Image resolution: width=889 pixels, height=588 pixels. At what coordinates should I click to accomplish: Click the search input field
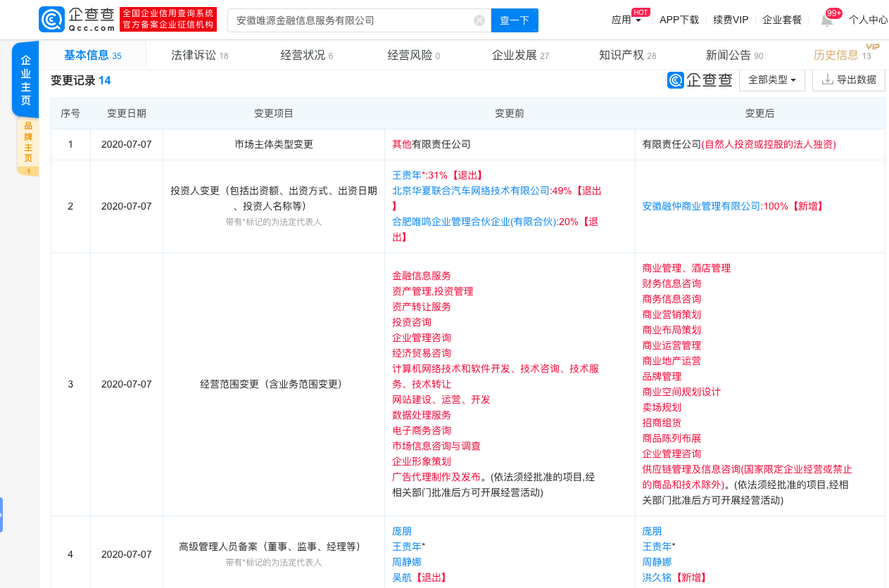click(x=359, y=20)
